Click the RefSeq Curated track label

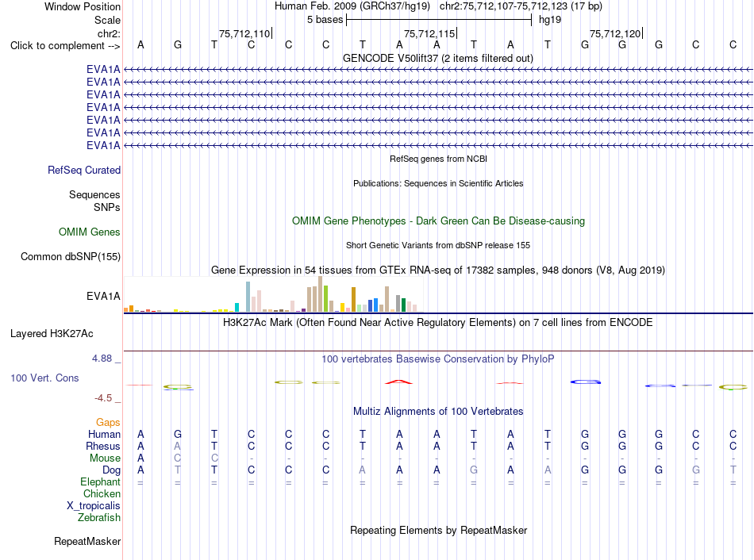[x=84, y=171]
